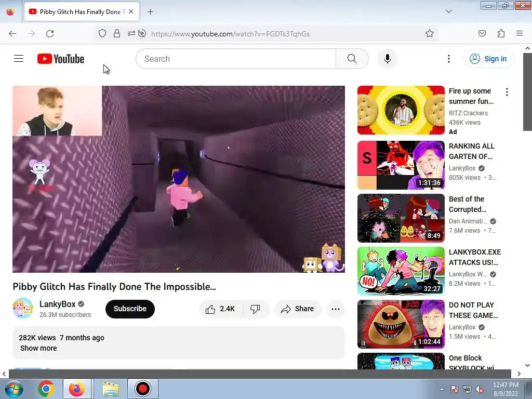The image size is (532, 399).
Task: Share the video
Action: coord(298,309)
